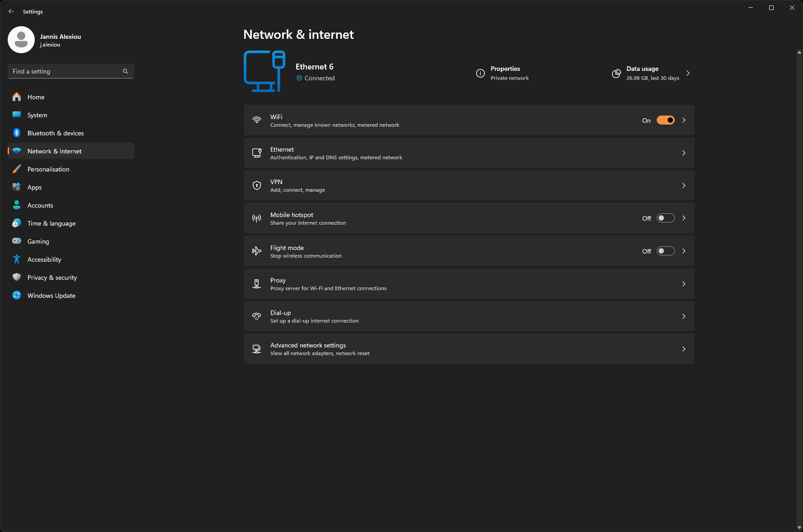Focus the Find a setting search box
Image resolution: width=803 pixels, height=532 pixels.
tap(71, 71)
